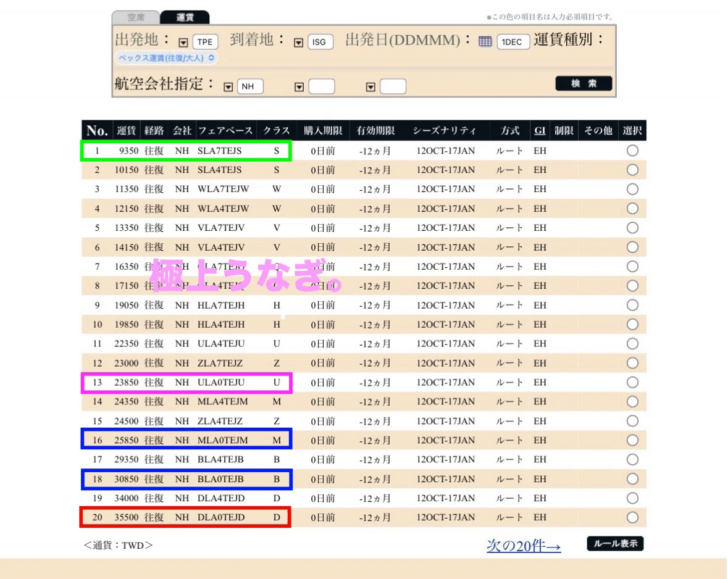Switch to the 空席 tab
The height and width of the screenshot is (579, 728).
point(137,17)
